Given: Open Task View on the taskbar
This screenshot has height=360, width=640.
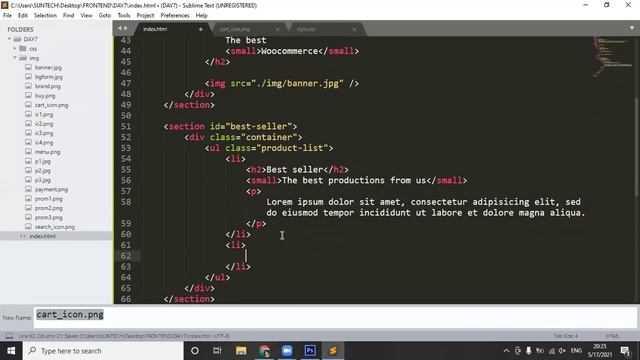Looking at the screenshot, I should pyautogui.click(x=217, y=351).
